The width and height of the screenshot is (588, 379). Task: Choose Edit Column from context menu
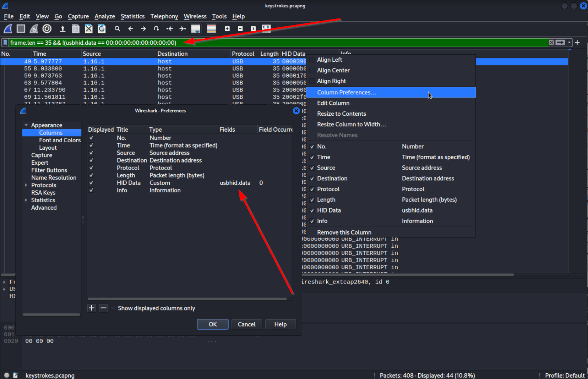391,103
